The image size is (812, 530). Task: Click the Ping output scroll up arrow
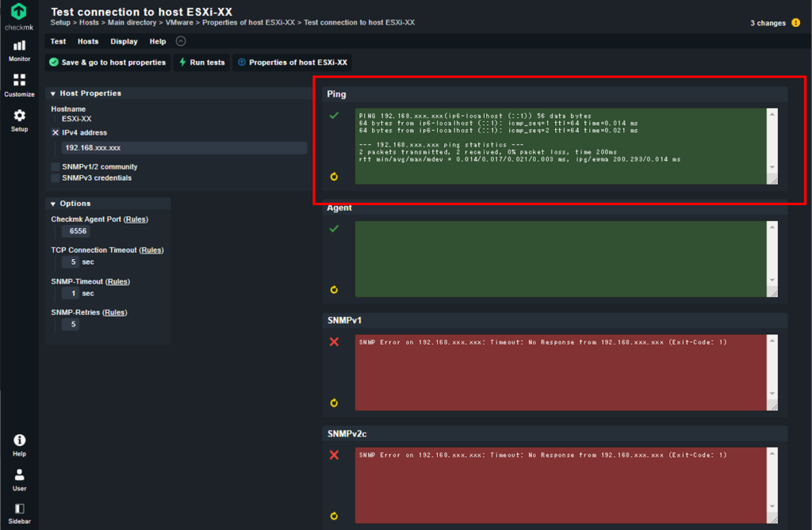pos(772,114)
